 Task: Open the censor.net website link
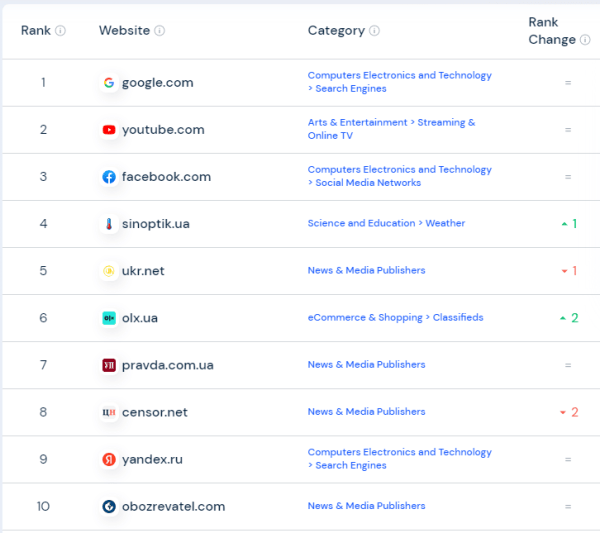point(154,412)
